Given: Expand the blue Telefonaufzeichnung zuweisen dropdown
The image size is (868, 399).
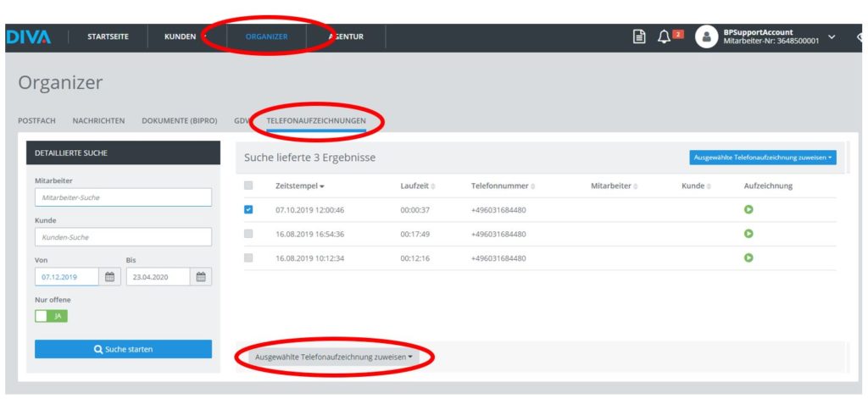Looking at the screenshot, I should 762,158.
